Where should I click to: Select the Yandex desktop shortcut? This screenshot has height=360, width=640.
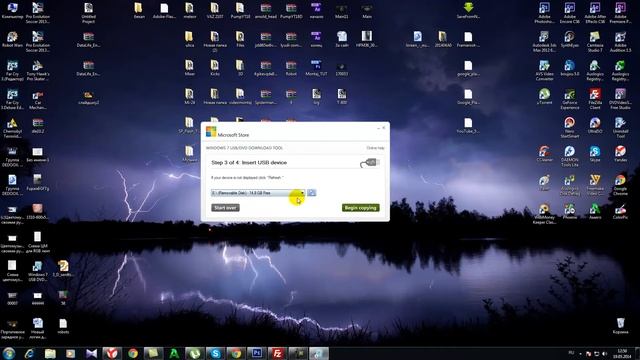click(x=620, y=154)
